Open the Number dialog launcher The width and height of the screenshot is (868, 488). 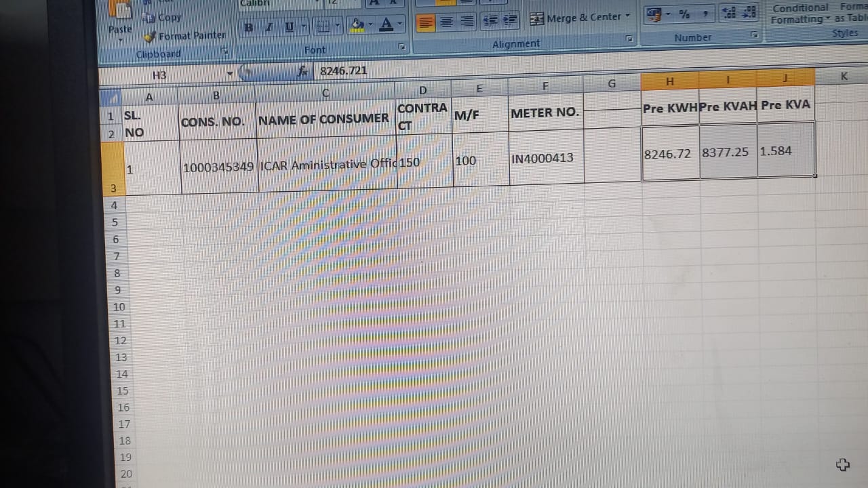pyautogui.click(x=754, y=34)
